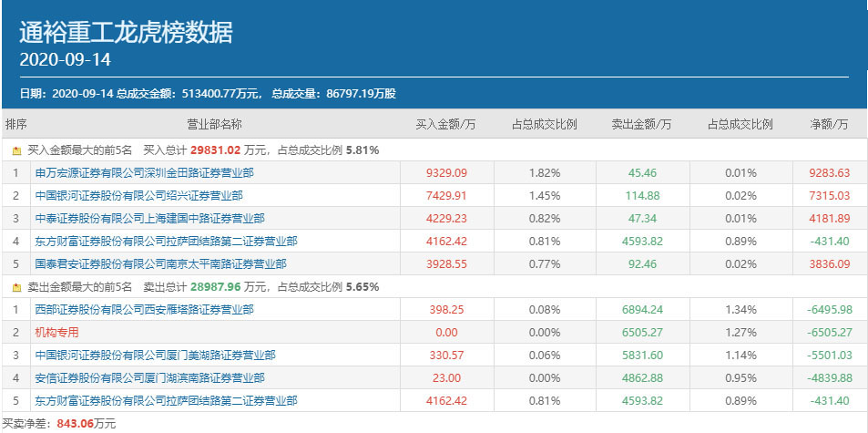Click the icon beside 卖出金额最大的前5名
868x433 pixels.
point(16,287)
